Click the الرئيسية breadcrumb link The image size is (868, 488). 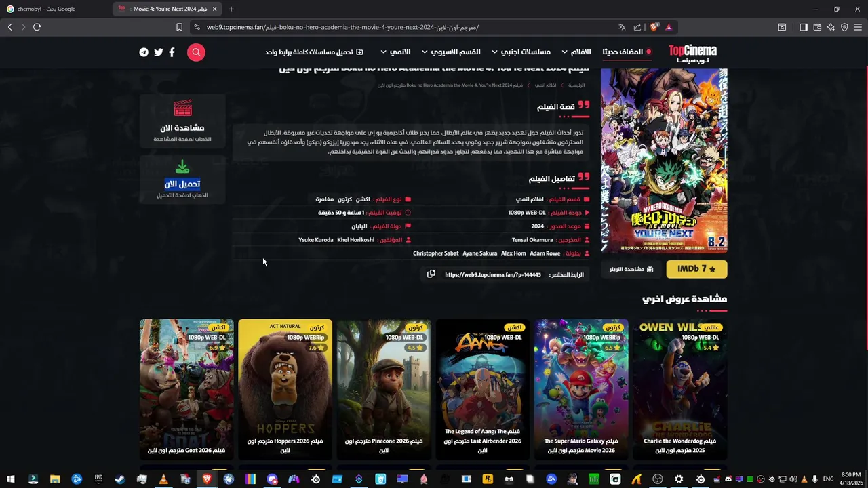(576, 85)
